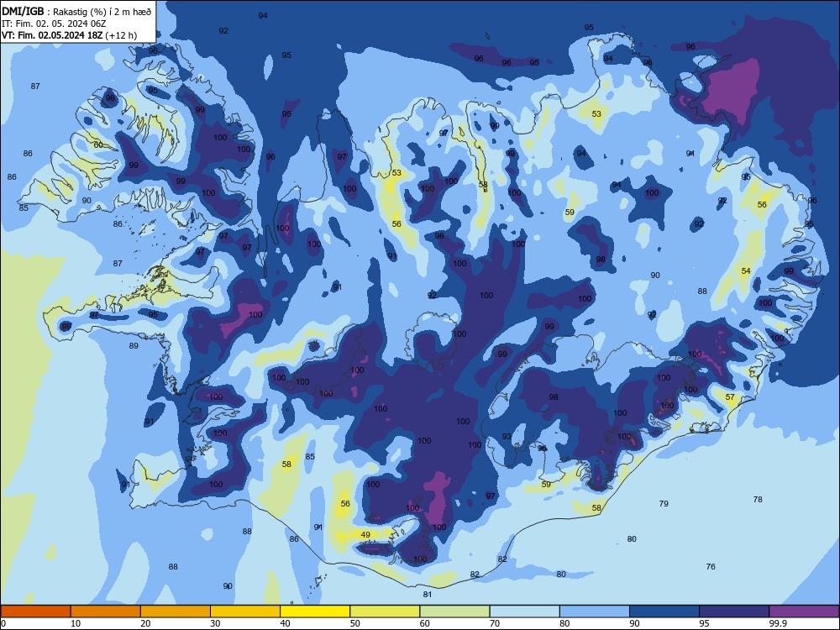The height and width of the screenshot is (630, 840).
Task: Click the 20–30 amber legend swatch
Action: [x=176, y=612]
